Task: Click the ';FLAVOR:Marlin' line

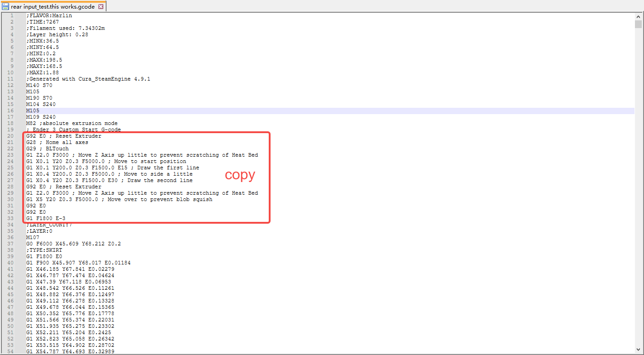Action: coord(49,15)
